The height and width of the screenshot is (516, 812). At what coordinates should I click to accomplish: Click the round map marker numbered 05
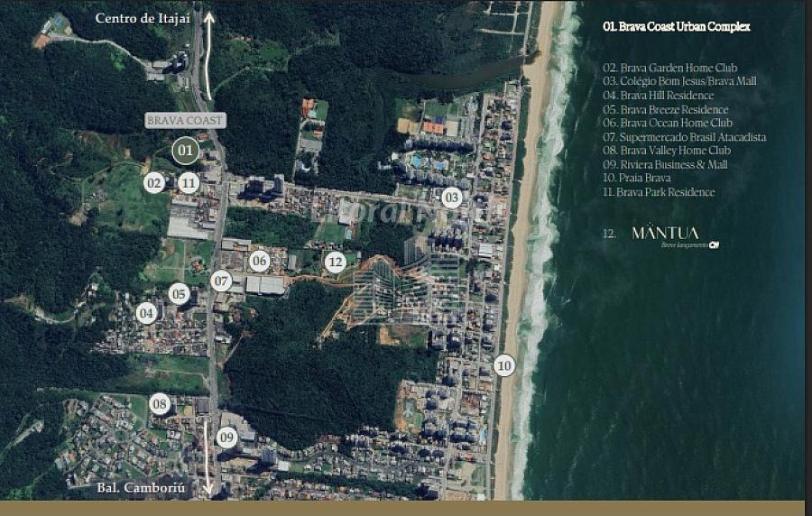point(179,294)
